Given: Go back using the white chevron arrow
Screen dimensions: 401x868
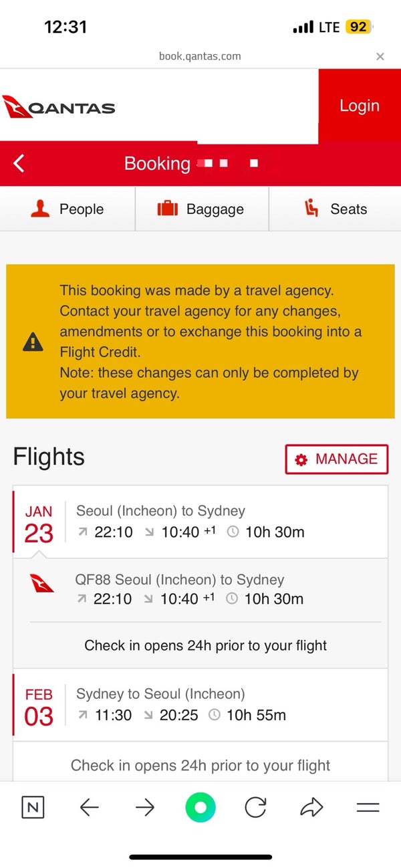Looking at the screenshot, I should [19, 164].
